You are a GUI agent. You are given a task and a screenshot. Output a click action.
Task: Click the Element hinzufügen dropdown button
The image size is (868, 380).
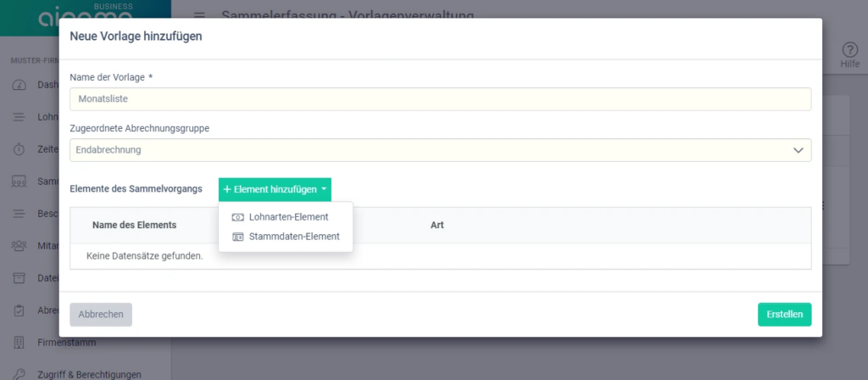275,189
